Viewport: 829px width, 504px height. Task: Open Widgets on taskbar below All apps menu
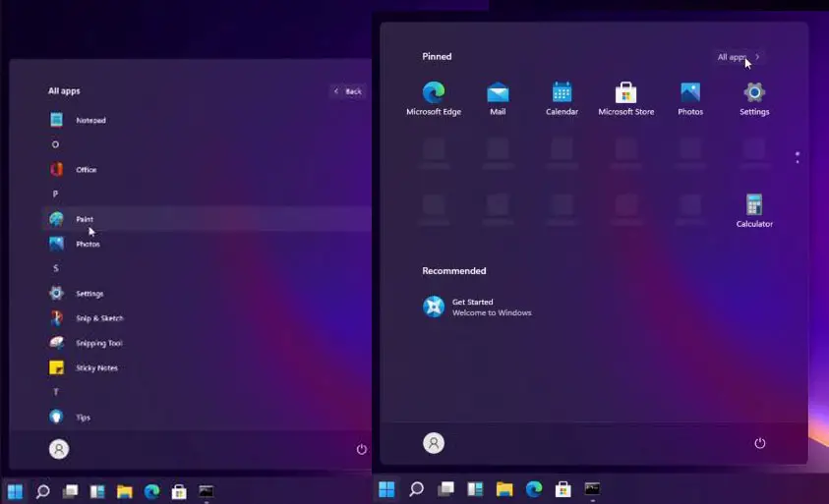coord(97,491)
